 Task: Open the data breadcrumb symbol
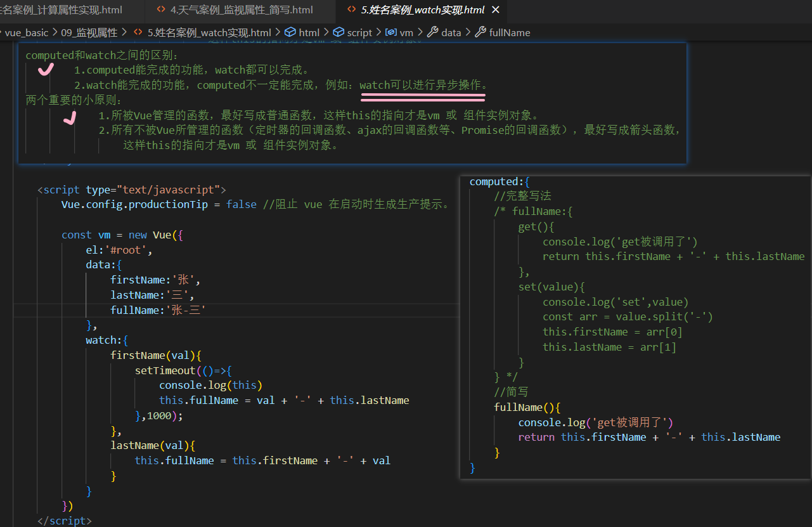click(451, 32)
